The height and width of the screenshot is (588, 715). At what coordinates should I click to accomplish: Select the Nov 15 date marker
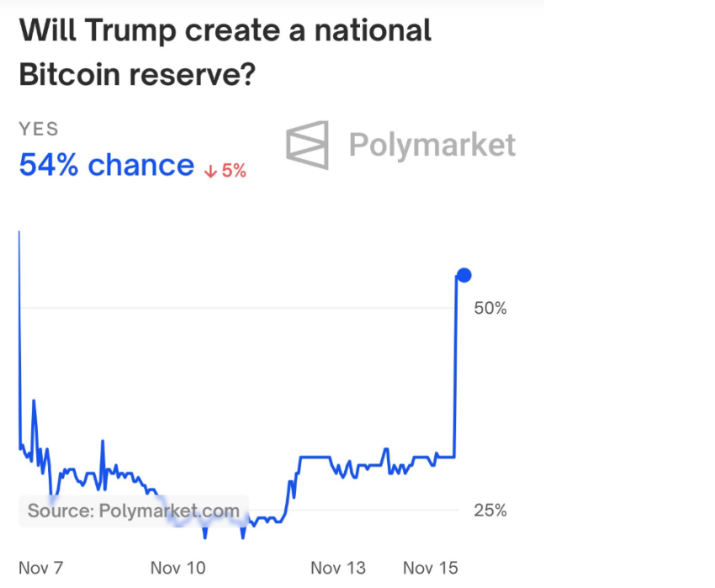pos(430,568)
